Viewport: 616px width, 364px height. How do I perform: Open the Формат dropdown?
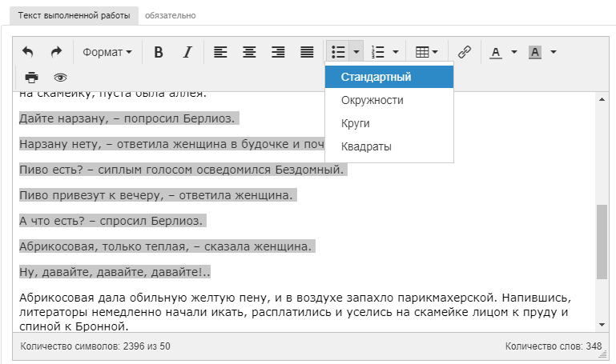(107, 52)
